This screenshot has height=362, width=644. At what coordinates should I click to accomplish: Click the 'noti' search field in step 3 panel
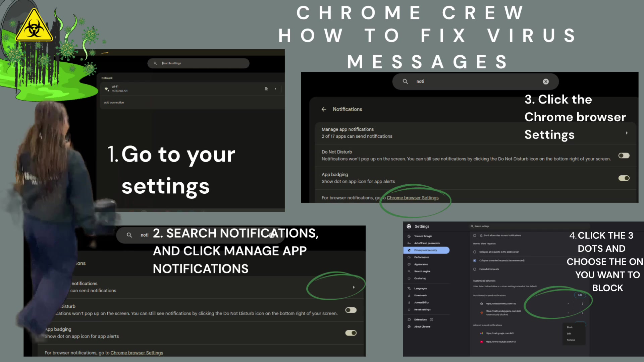475,81
